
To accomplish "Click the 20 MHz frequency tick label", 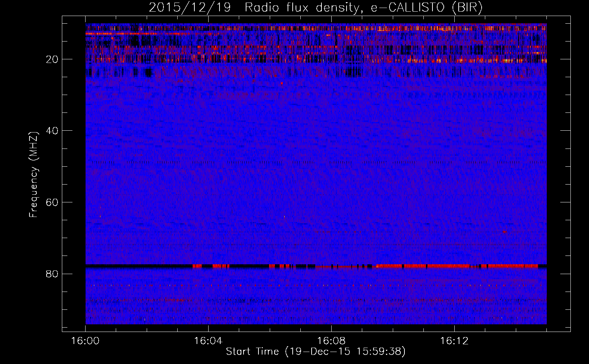I will coord(52,59).
